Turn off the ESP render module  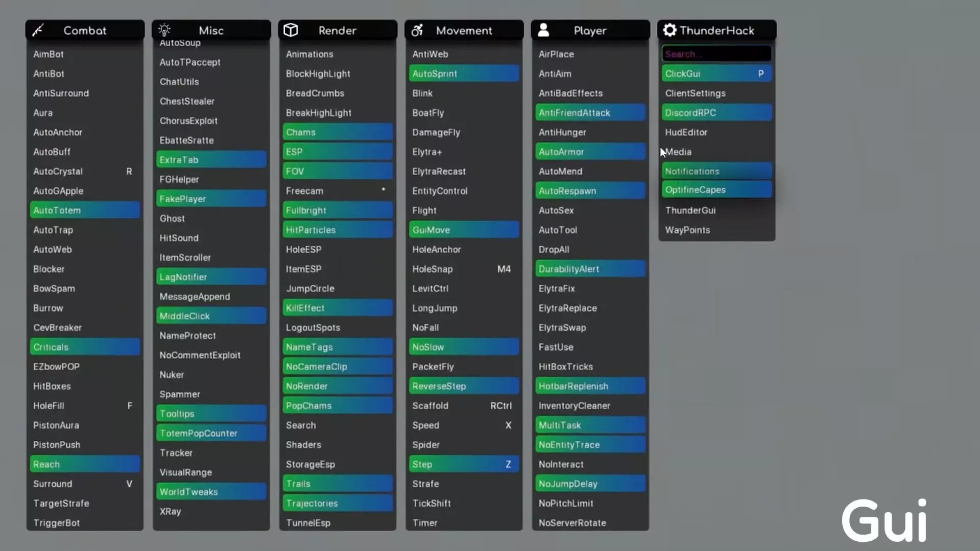pyautogui.click(x=338, y=152)
